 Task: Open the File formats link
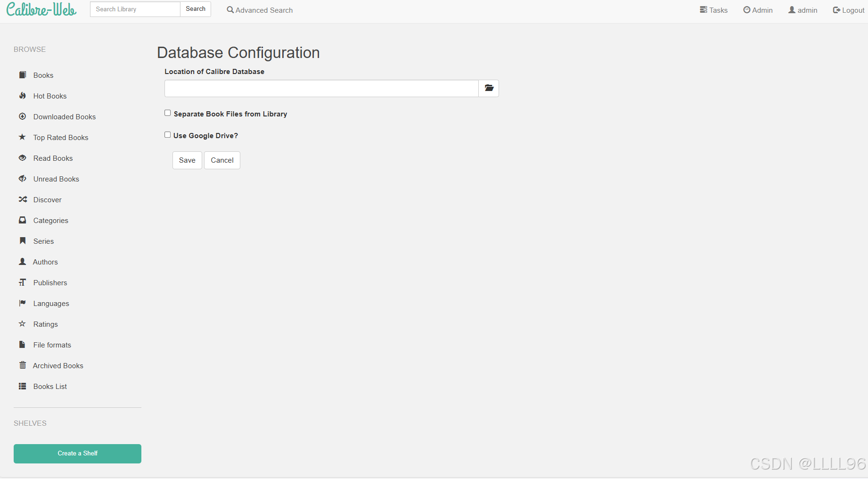pos(52,345)
